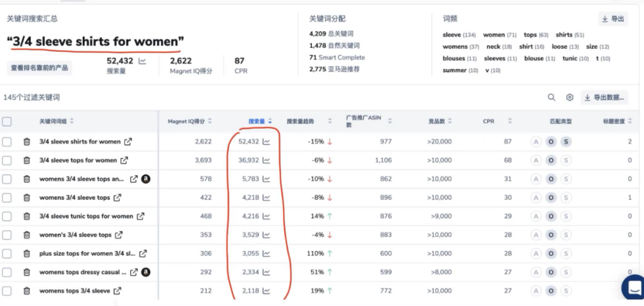Amazon badge on womens 3/4 sleeve tops an...
The image size is (644, 306).
pos(145,179)
